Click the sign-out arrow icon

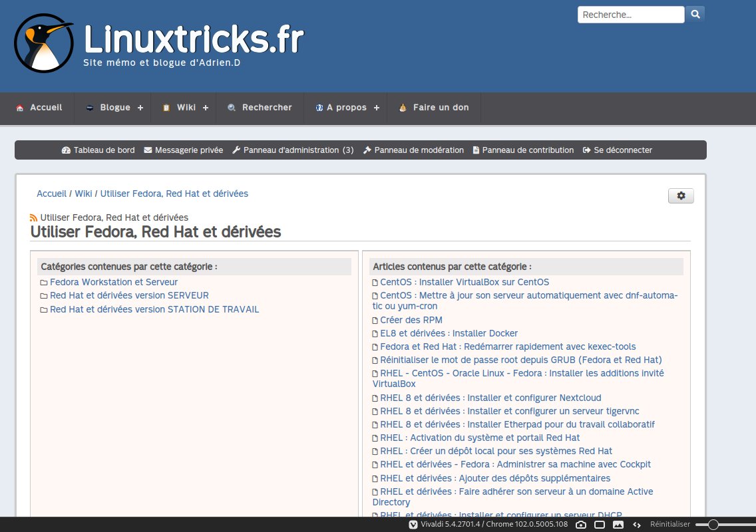(587, 150)
